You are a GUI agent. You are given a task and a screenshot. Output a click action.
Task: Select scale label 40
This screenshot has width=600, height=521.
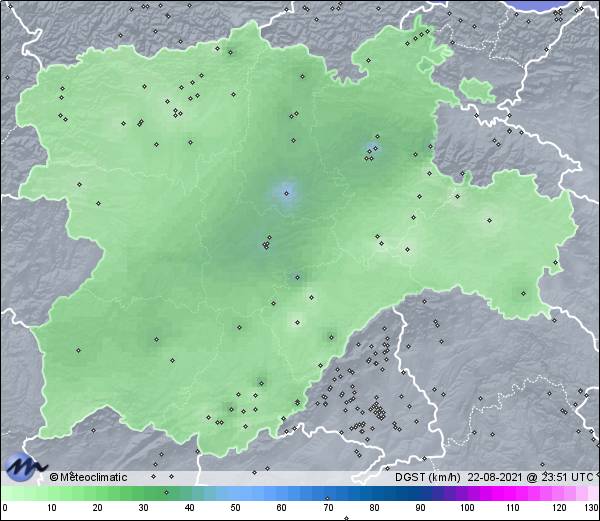coord(190,508)
